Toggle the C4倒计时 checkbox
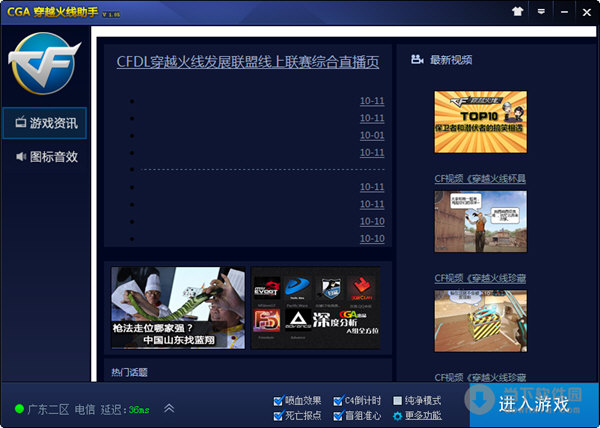This screenshot has height=428, width=600. click(x=338, y=401)
